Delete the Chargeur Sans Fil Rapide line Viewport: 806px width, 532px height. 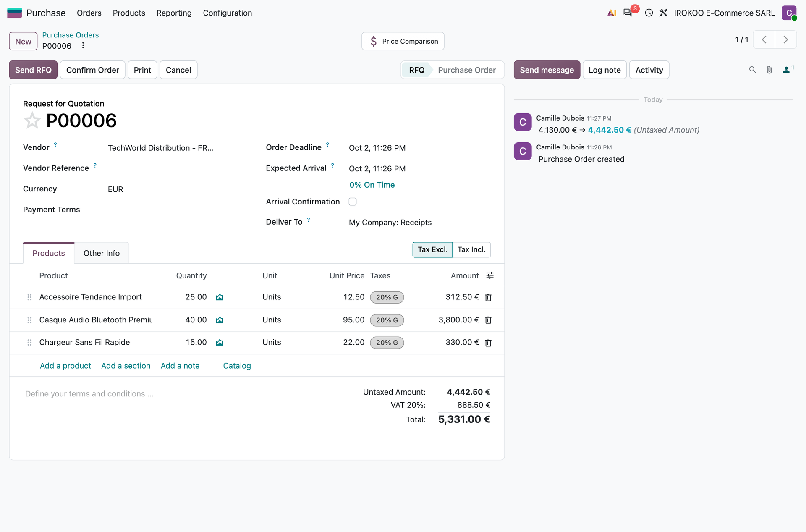488,343
